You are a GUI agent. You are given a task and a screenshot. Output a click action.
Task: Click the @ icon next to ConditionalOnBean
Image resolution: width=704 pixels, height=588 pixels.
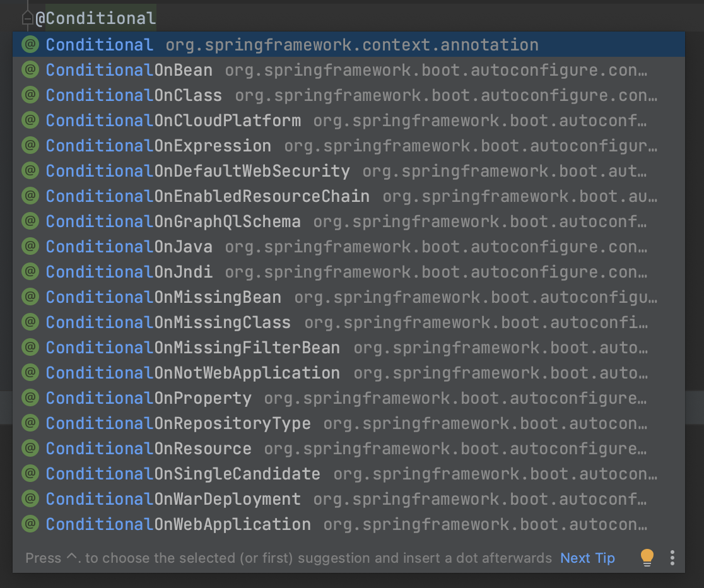[x=30, y=69]
